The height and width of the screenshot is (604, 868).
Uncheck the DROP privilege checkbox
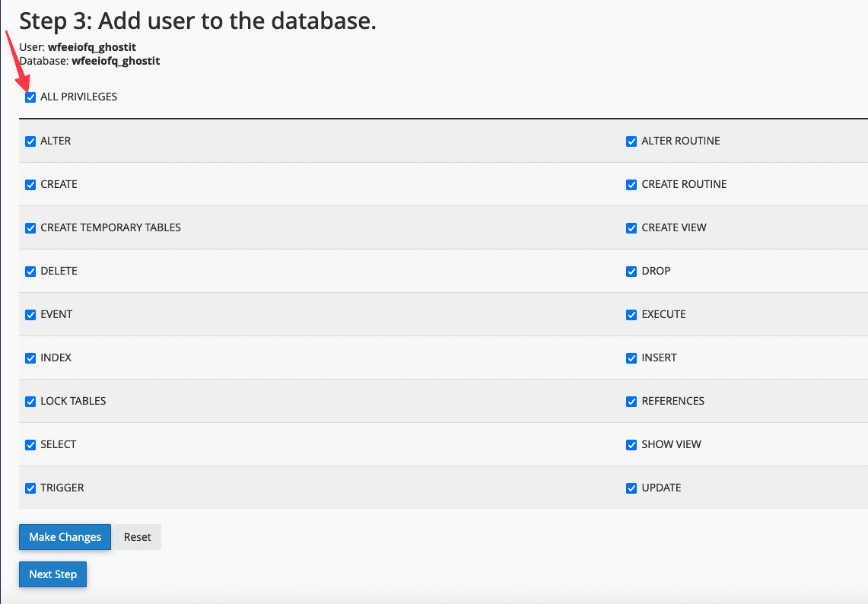631,272
